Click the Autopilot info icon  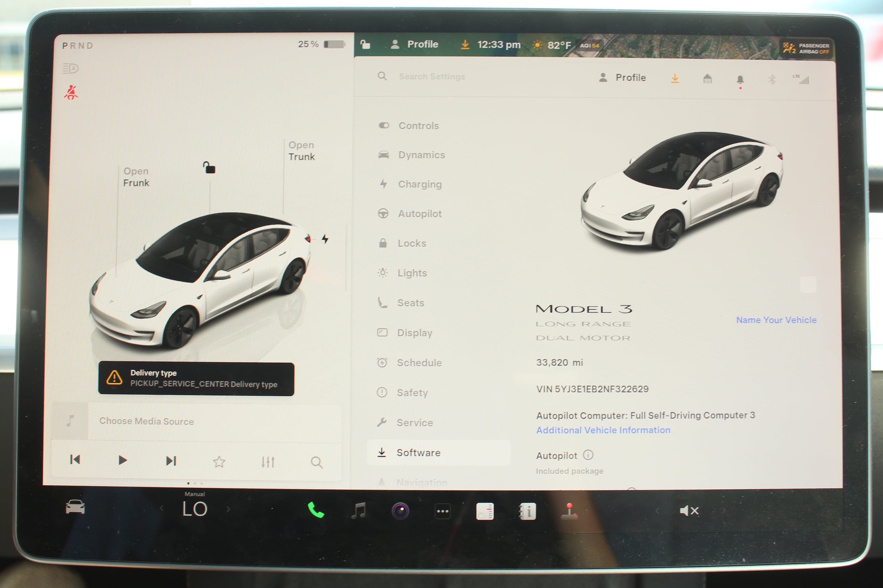(588, 455)
